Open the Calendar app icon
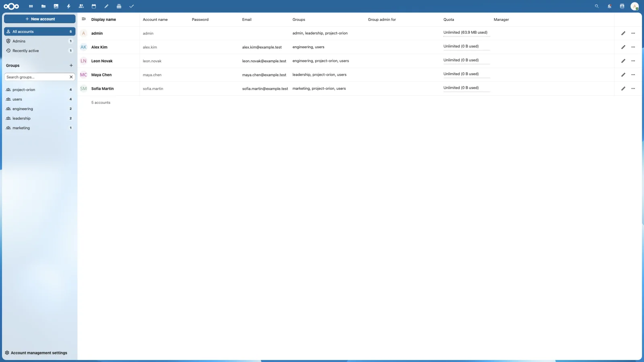This screenshot has width=644, height=362. (x=94, y=6)
